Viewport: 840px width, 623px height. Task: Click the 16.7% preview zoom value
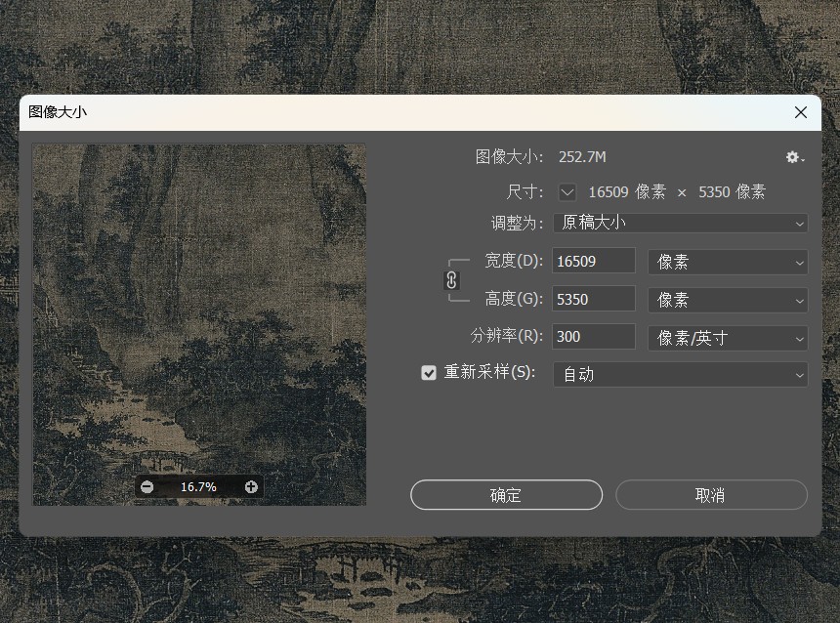198,487
